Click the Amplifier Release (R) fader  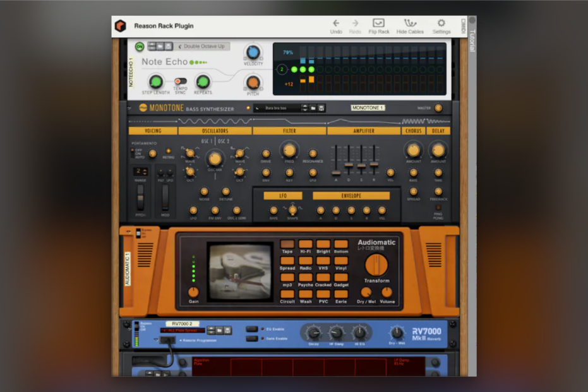374,164
